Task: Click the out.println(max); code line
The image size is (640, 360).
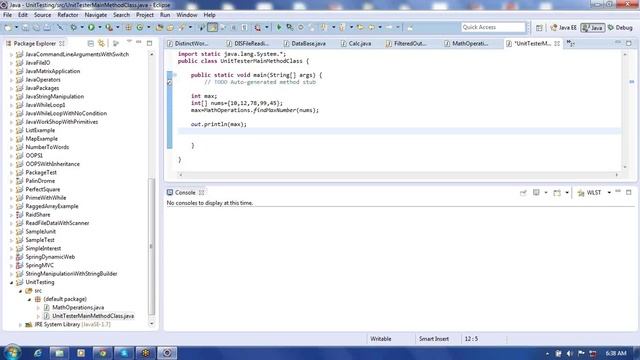Action: [219, 124]
